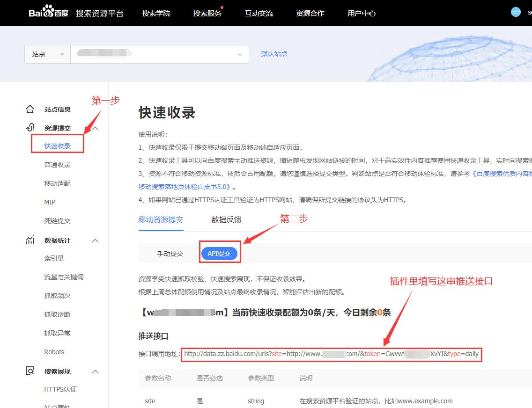Open the 百度搜索优质内容 guide link

(x=502, y=174)
